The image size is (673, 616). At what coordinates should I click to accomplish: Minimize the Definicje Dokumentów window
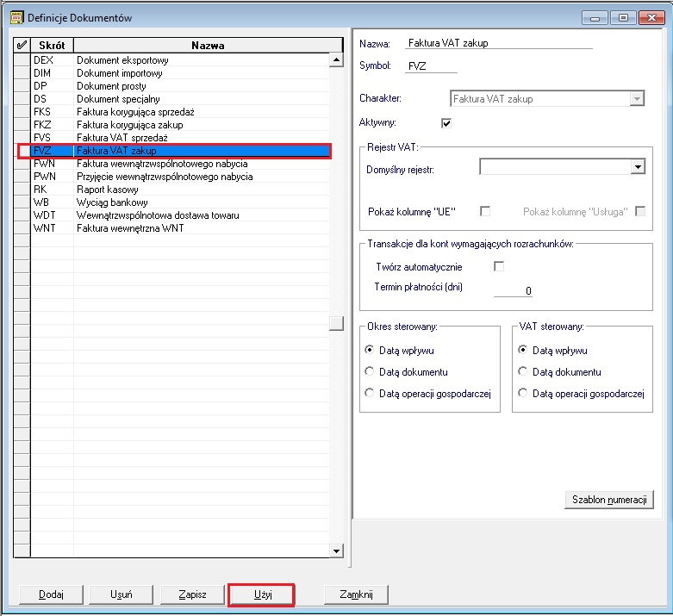coord(595,17)
